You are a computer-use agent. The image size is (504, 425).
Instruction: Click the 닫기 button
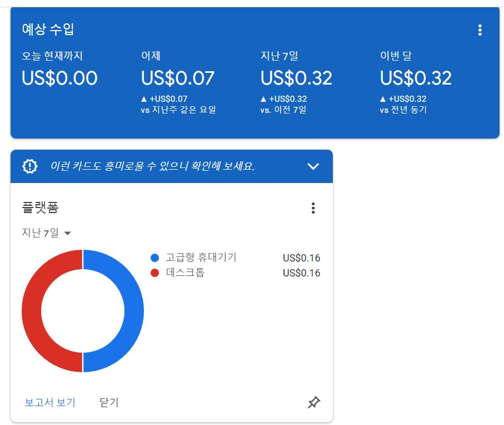(x=109, y=402)
